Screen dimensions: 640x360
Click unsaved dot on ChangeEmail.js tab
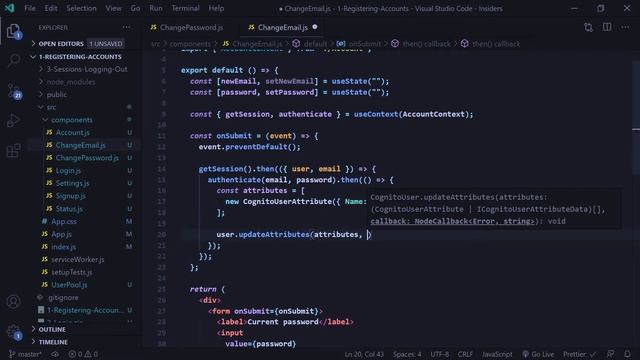[x=315, y=27]
